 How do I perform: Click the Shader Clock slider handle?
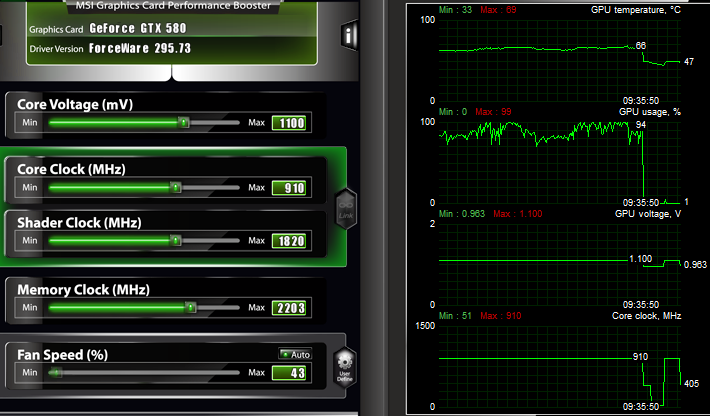(x=176, y=241)
